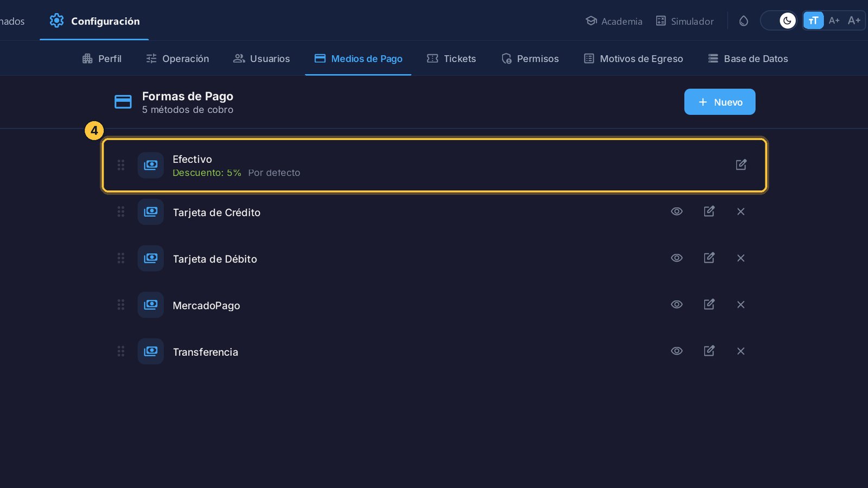Open the Base de Datos tab

pos(748,59)
